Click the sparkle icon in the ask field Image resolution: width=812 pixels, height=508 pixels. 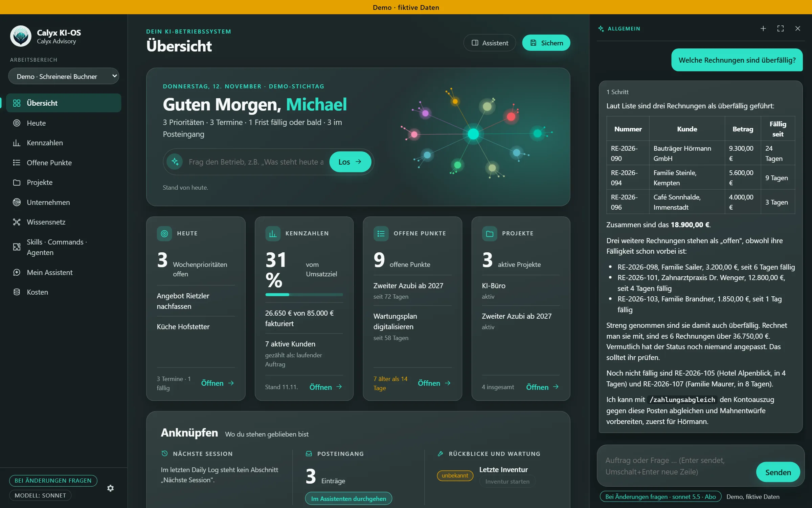tap(175, 162)
